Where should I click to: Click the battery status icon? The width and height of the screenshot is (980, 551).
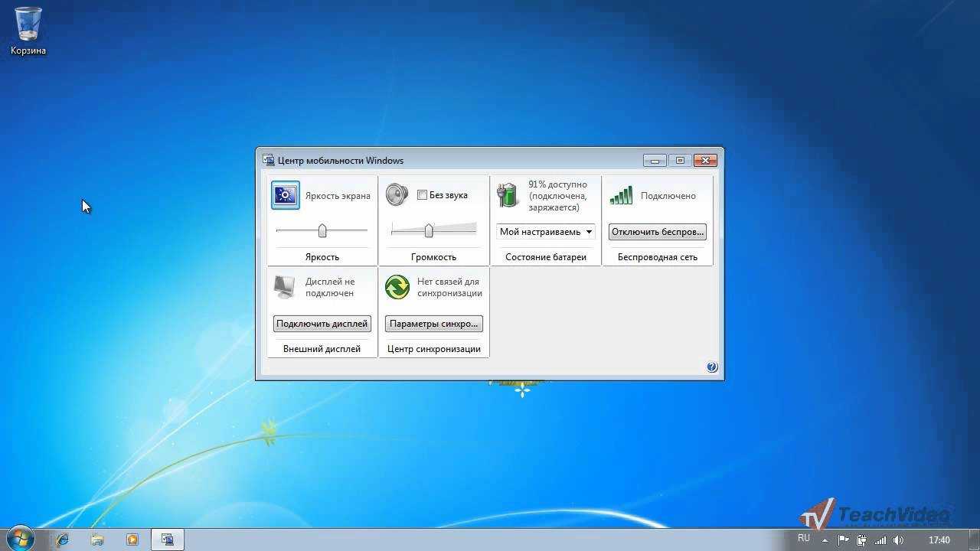tap(508, 195)
